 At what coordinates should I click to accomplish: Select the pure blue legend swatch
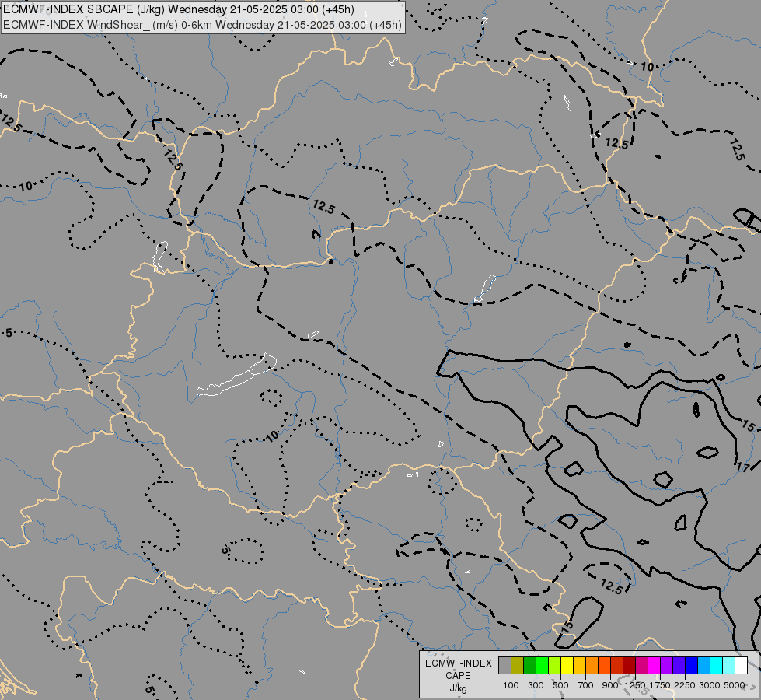point(691,666)
